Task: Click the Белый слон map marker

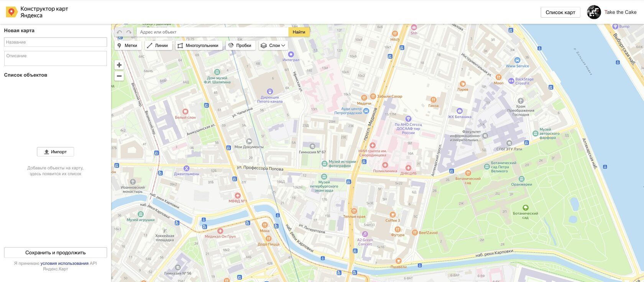Action: [186, 111]
